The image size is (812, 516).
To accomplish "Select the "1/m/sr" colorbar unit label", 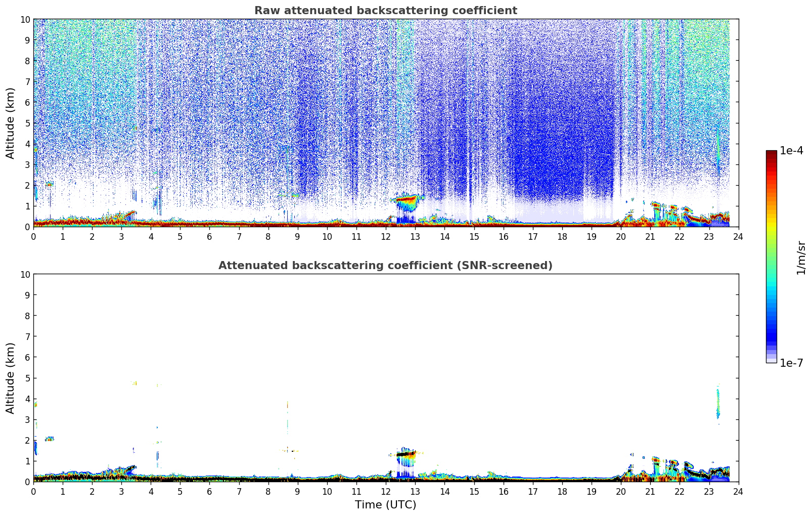I will pos(800,257).
